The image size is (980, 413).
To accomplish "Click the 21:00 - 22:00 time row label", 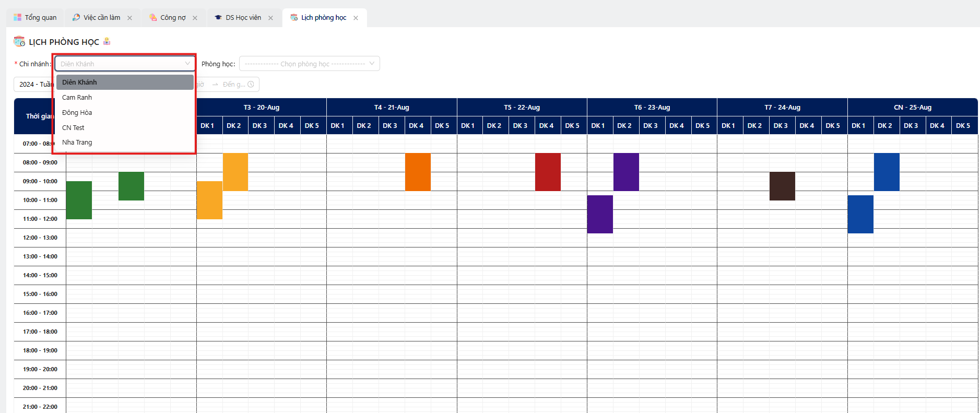I will (40, 406).
